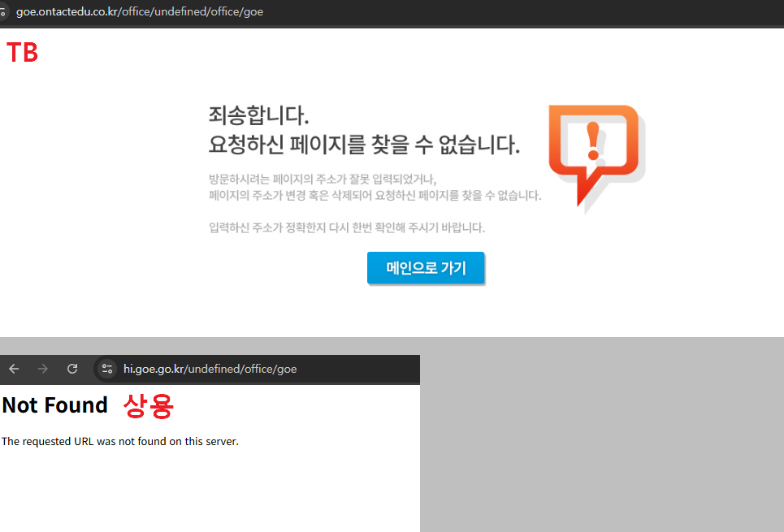Click the back arrow in lower browser

point(14,369)
